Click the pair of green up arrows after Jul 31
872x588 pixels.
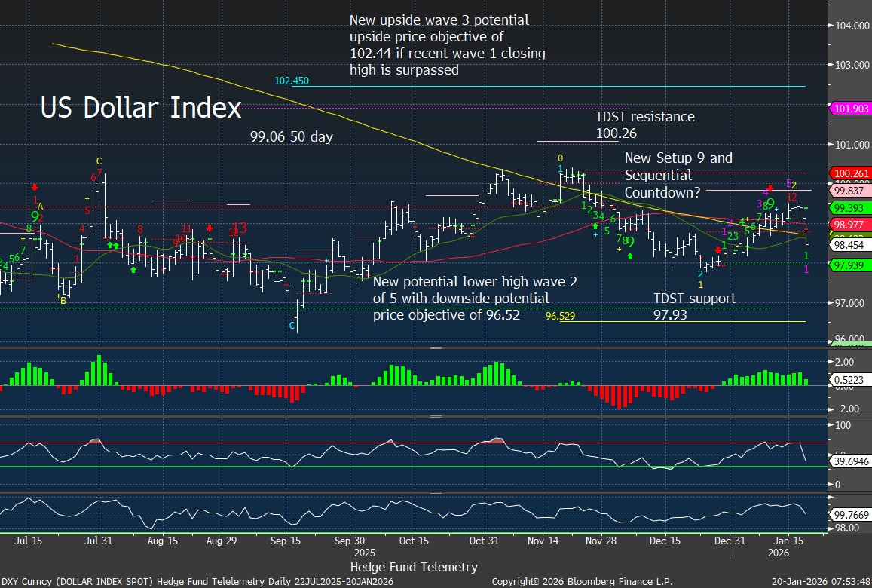(x=112, y=245)
